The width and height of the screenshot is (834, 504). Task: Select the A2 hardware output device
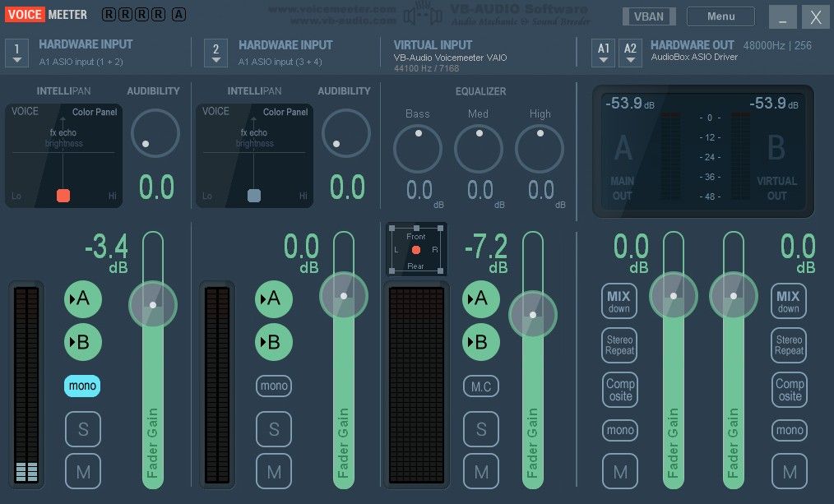point(630,53)
